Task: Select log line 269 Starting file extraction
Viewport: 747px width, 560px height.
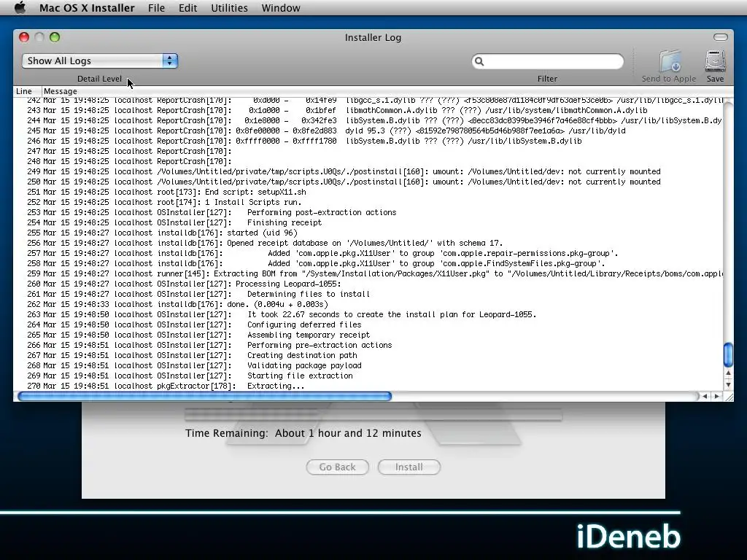Action: point(368,376)
